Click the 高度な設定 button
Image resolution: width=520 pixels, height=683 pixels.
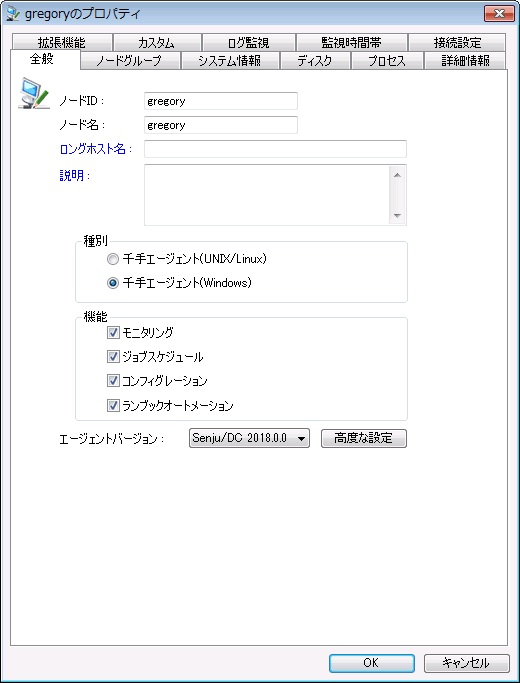pos(364,438)
